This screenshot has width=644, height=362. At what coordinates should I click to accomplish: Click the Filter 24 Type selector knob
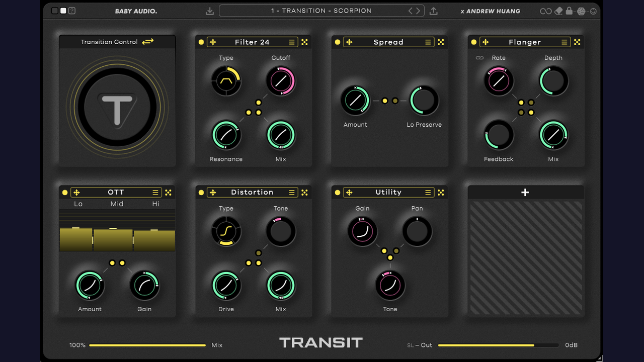[226, 81]
